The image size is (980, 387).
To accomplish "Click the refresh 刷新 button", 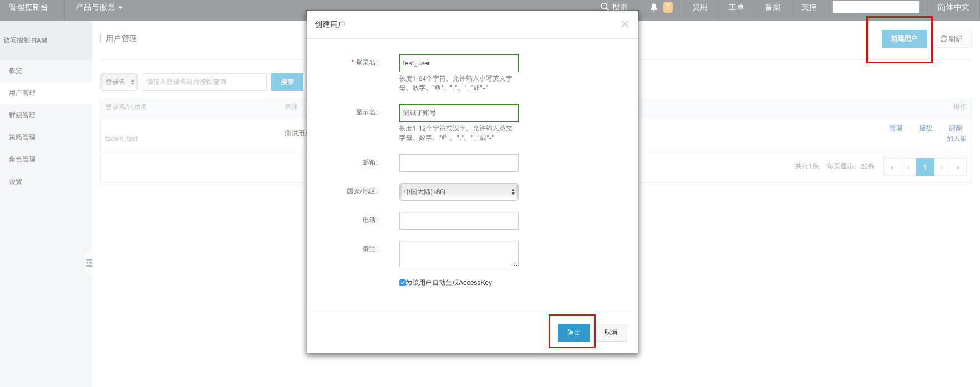I will click(x=951, y=39).
